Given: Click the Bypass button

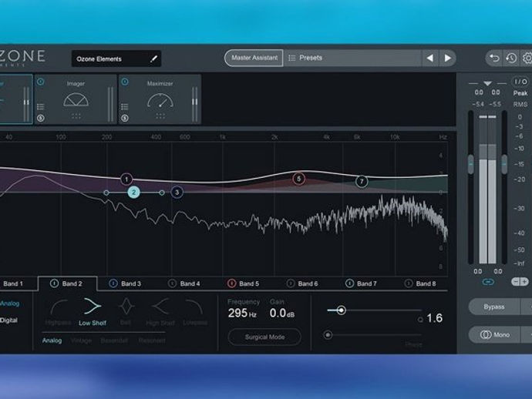Looking at the screenshot, I should click(494, 307).
